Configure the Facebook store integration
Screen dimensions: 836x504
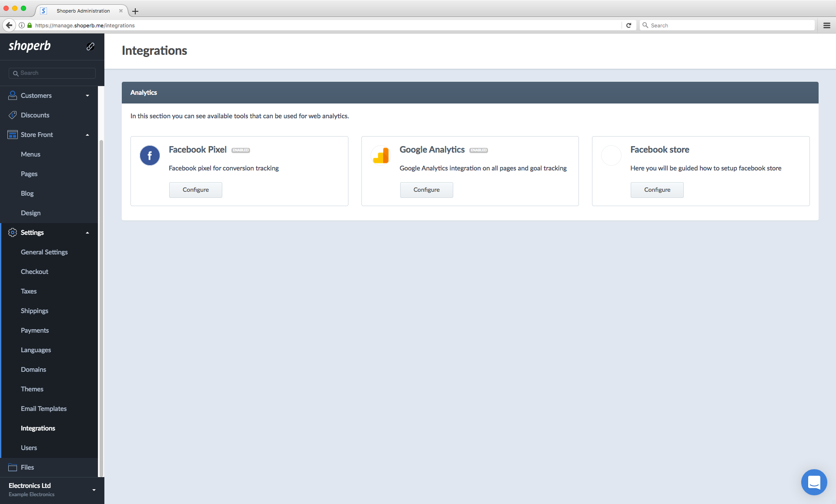coord(657,190)
